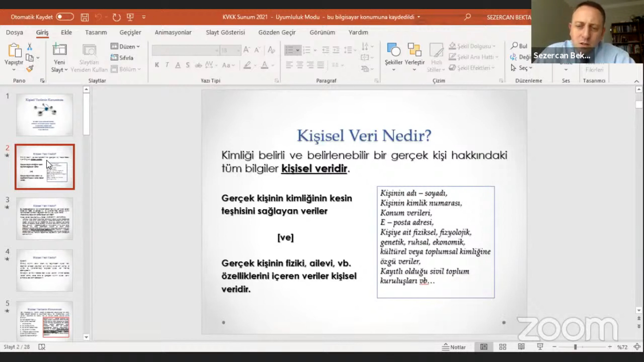Select slide 3 thumbnail

tap(45, 218)
